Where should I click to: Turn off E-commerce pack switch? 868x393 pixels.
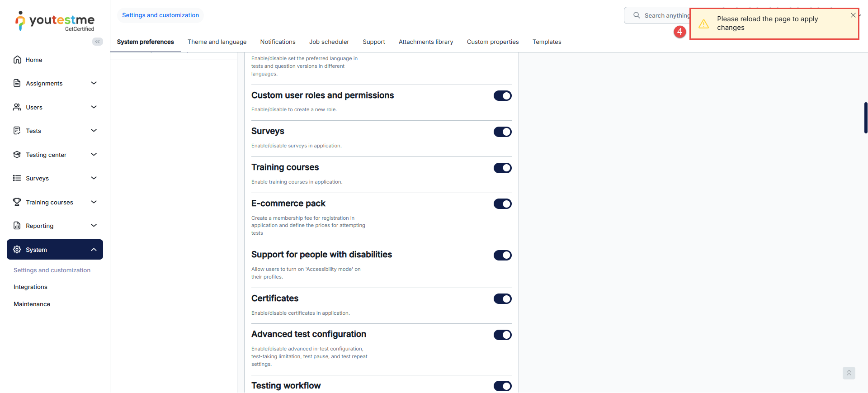pos(502,204)
